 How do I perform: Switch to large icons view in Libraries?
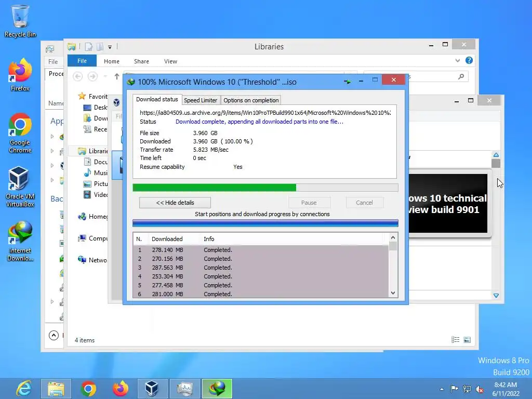(467, 340)
